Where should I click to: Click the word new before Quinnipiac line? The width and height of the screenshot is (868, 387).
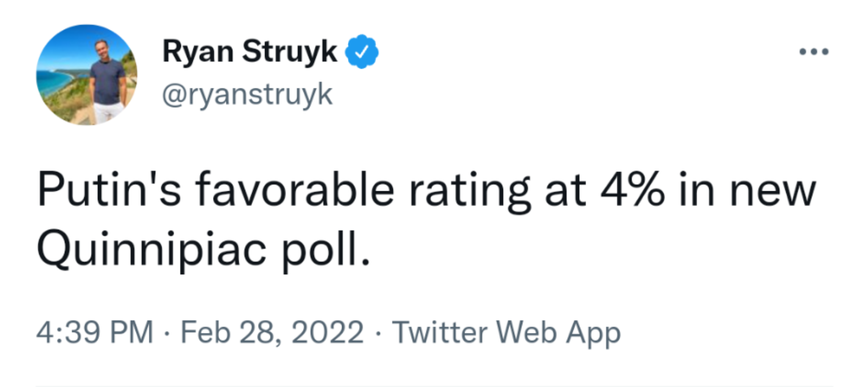[x=772, y=192]
